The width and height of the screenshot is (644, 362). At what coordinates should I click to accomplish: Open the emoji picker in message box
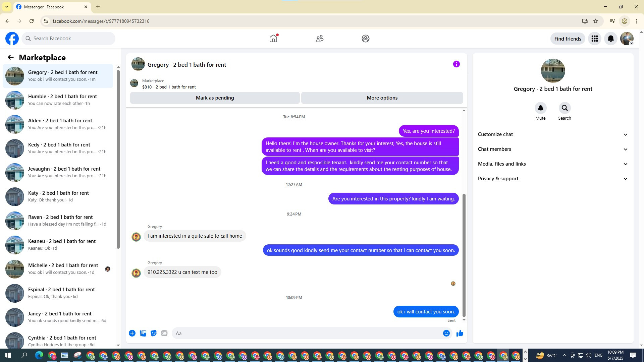click(x=446, y=333)
